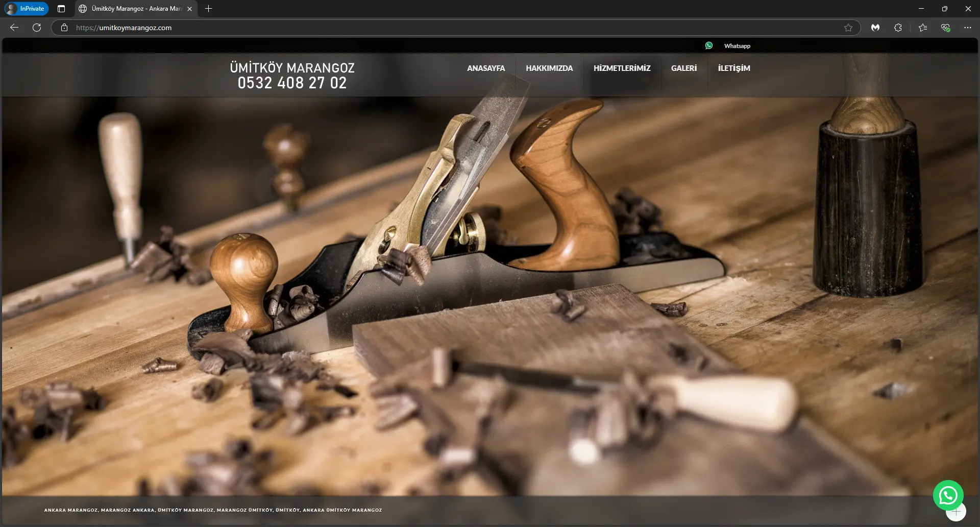Open the Extensions puzzle piece menu
Screen dimensions: 980x527
click(x=898, y=28)
